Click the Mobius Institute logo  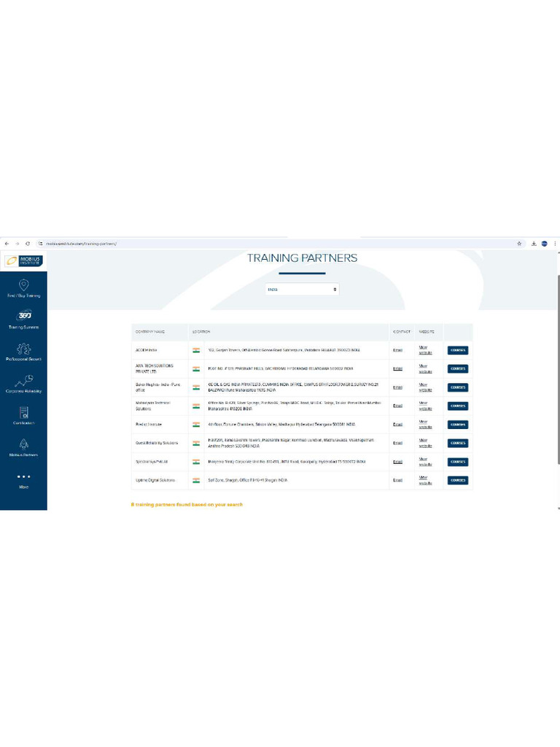[x=24, y=260]
